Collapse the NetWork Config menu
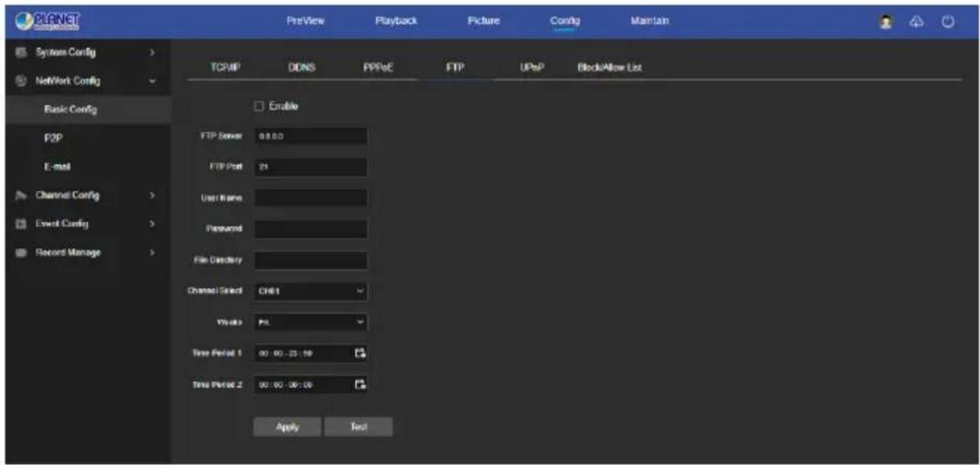The width and height of the screenshot is (980, 465). coord(152,80)
